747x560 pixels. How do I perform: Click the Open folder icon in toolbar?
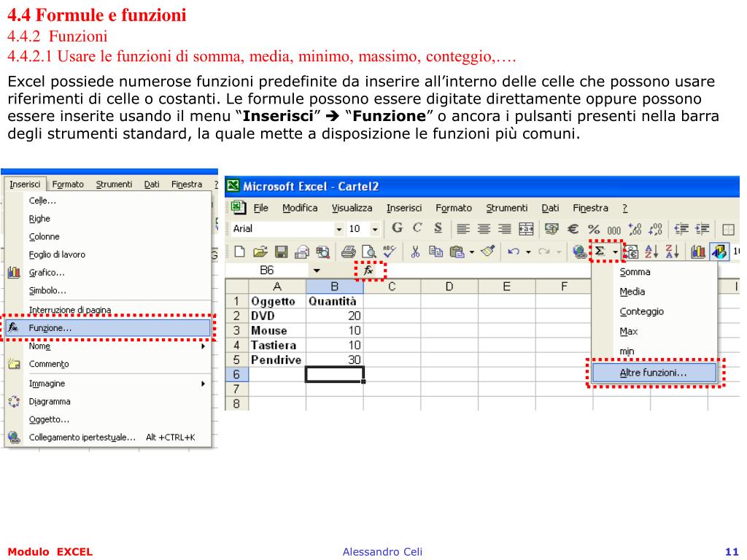tap(260, 252)
